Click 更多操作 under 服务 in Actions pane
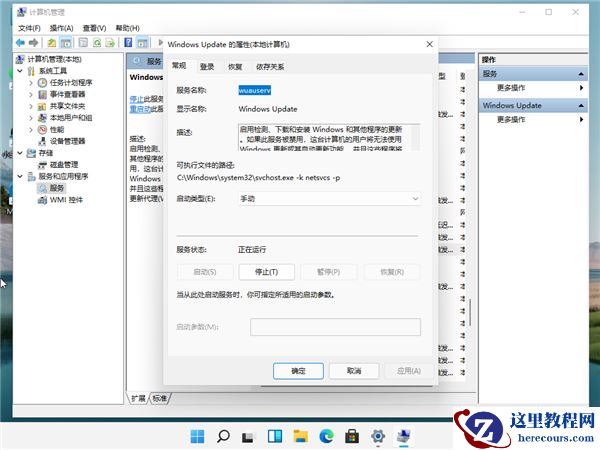This screenshot has width=600, height=450. coord(511,88)
